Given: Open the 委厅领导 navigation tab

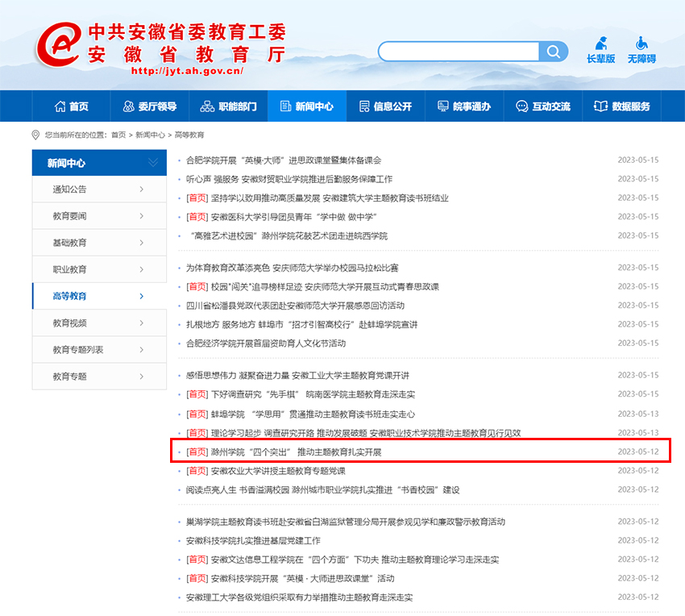Looking at the screenshot, I should coord(150,106).
